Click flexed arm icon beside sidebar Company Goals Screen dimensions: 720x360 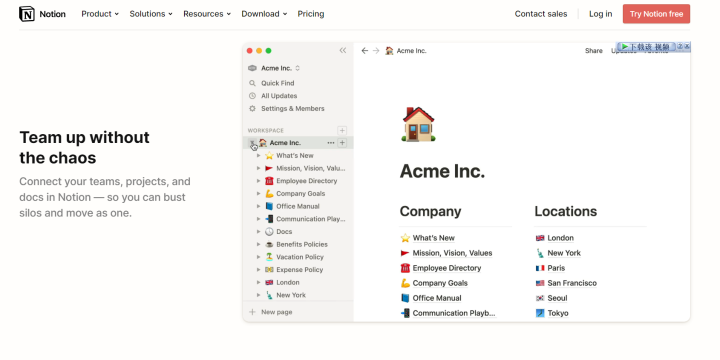pyautogui.click(x=269, y=194)
